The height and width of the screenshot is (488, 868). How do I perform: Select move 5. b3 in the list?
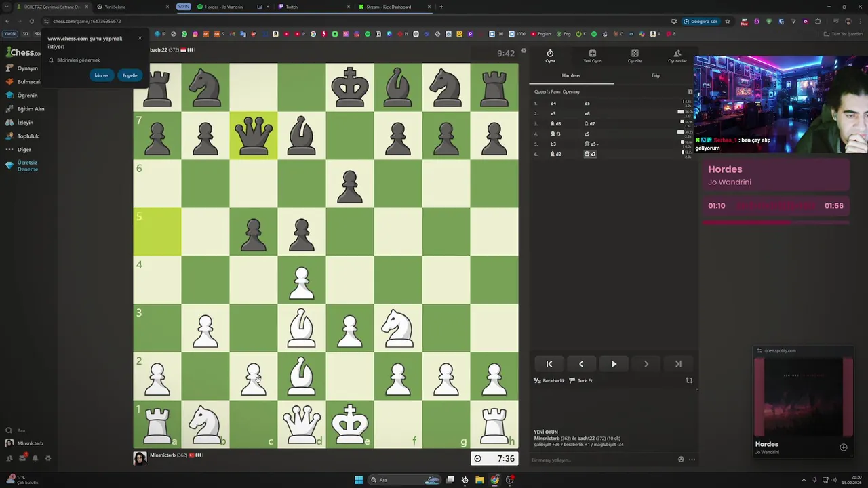[553, 144]
